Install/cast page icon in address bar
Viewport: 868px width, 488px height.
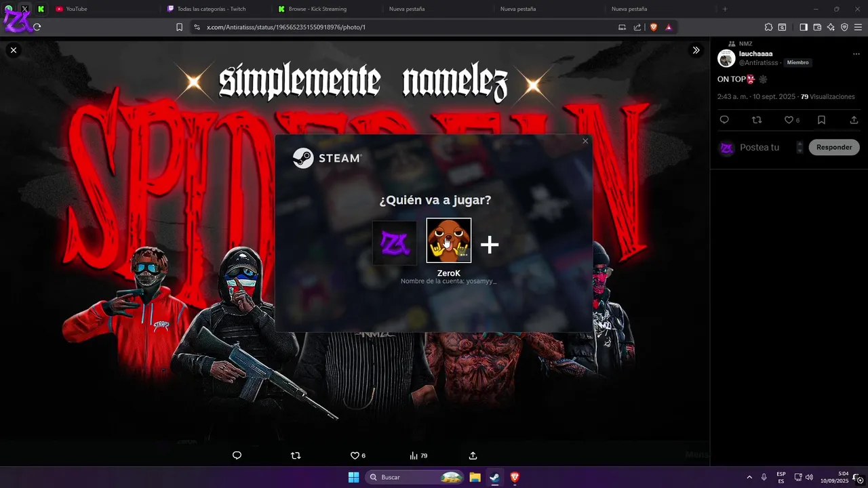click(x=622, y=27)
